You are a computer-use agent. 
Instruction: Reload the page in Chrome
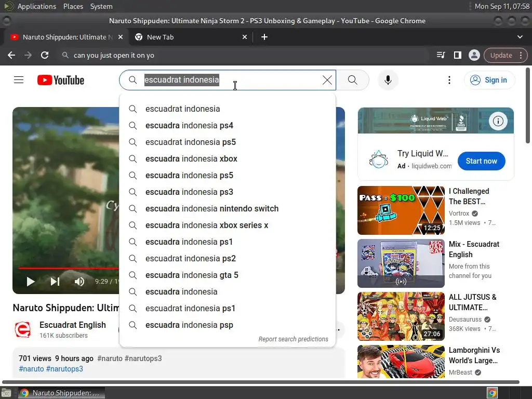[45, 55]
